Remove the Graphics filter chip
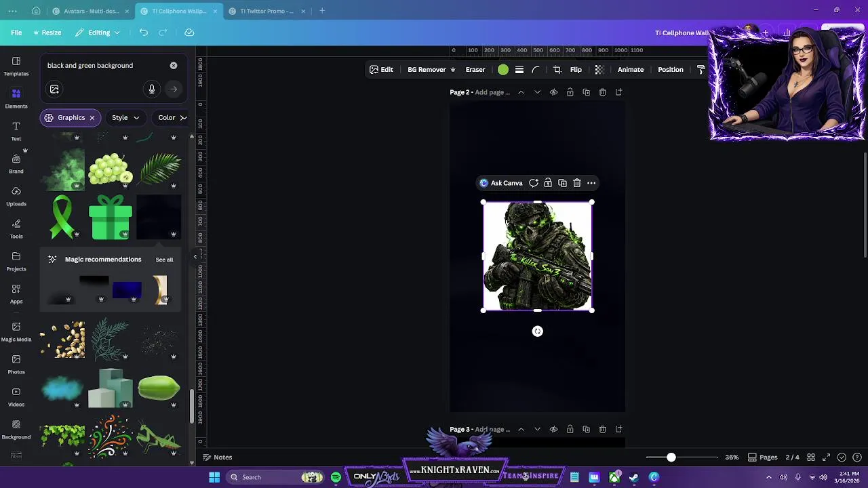 (92, 118)
